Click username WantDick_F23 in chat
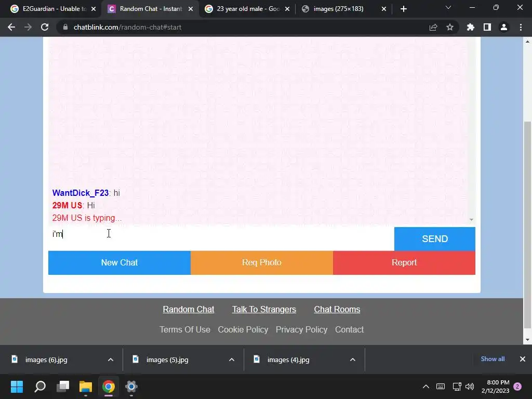The width and height of the screenshot is (532, 399). tap(81, 193)
